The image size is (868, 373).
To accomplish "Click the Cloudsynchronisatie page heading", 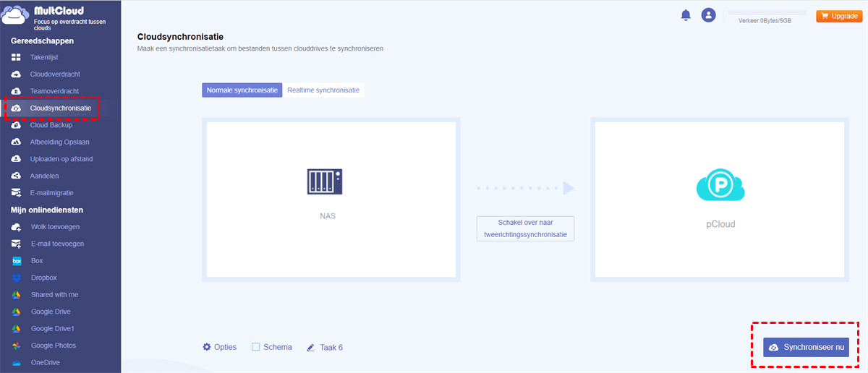I will coord(180,36).
